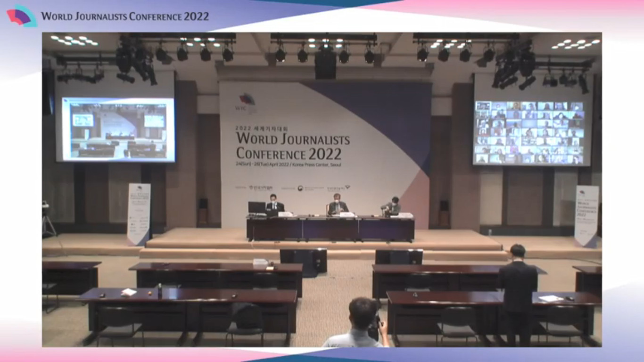Click the WJC logo on the stage backdrop
The width and height of the screenshot is (644, 362).
pos(247,101)
